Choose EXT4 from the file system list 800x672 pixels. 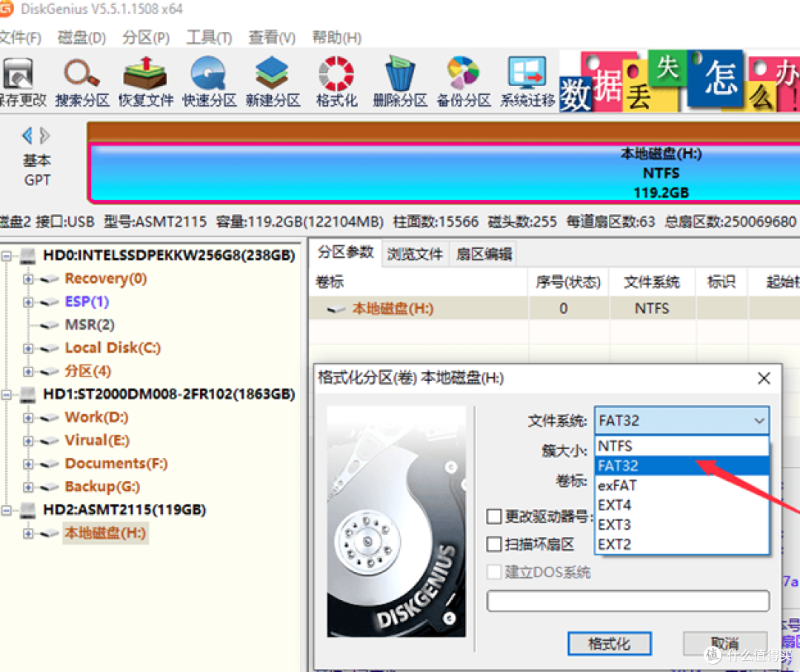pos(682,505)
